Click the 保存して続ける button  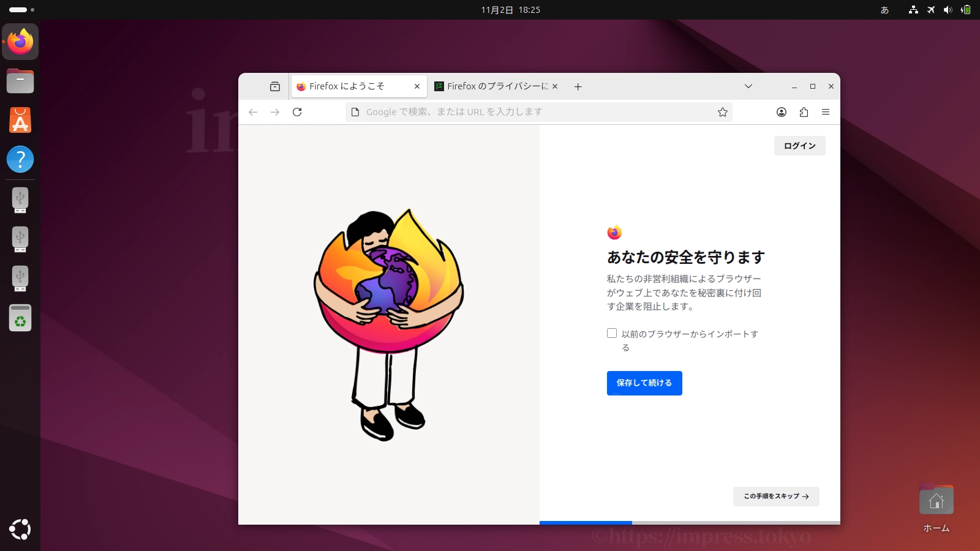[x=644, y=383]
